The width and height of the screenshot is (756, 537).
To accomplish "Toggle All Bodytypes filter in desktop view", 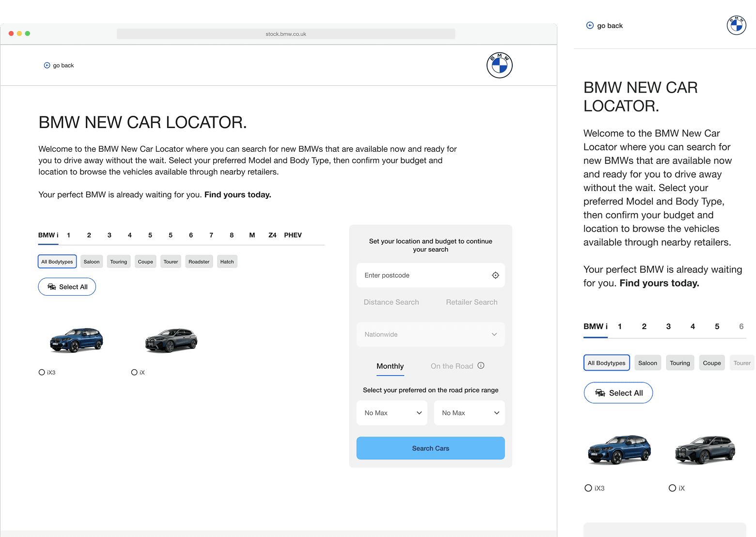I will coord(57,262).
